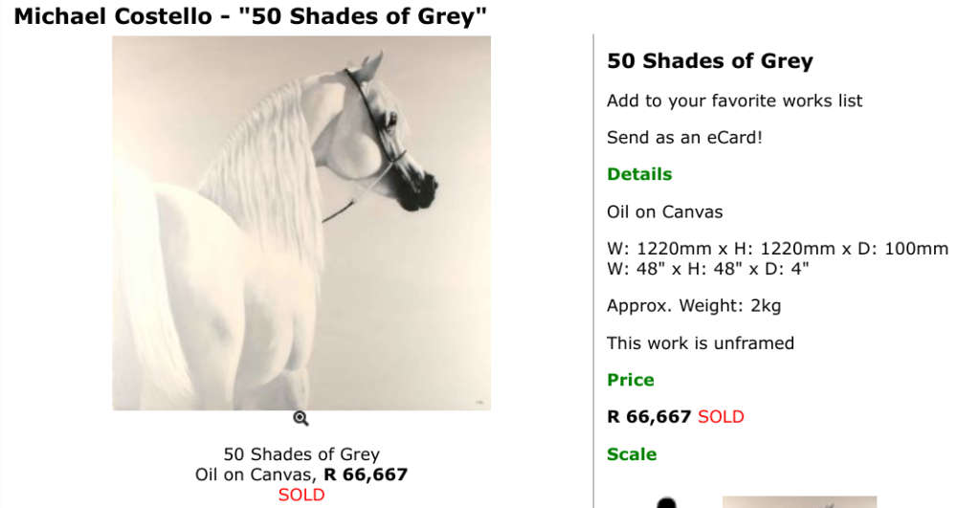
Task: Click the Approx. Weight 2kg text
Action: (693, 306)
